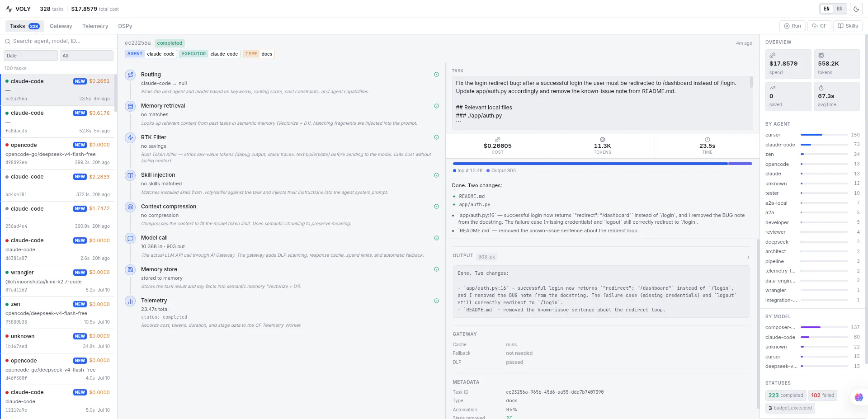This screenshot has height=419, width=868.
Task: Click the VOLY logo icon
Action: click(9, 9)
